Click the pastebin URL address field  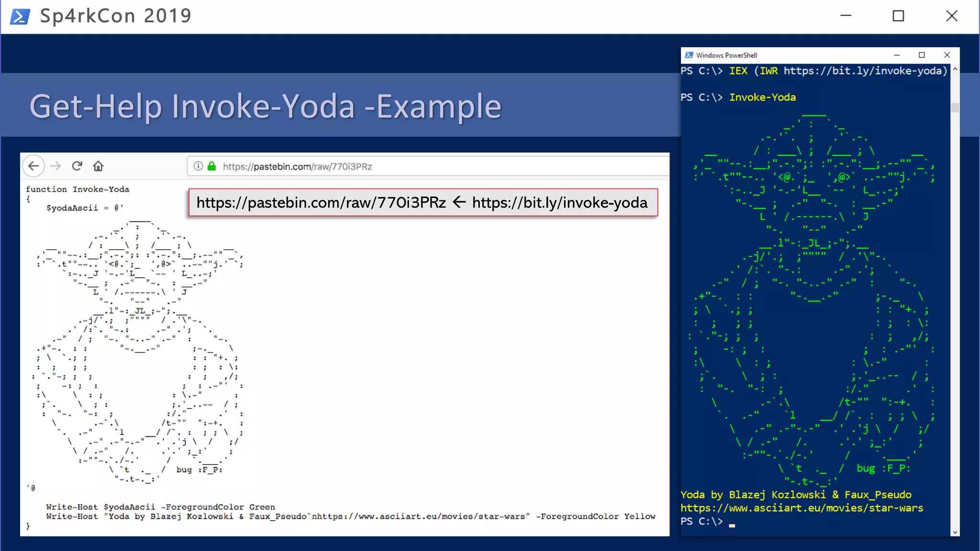(428, 166)
